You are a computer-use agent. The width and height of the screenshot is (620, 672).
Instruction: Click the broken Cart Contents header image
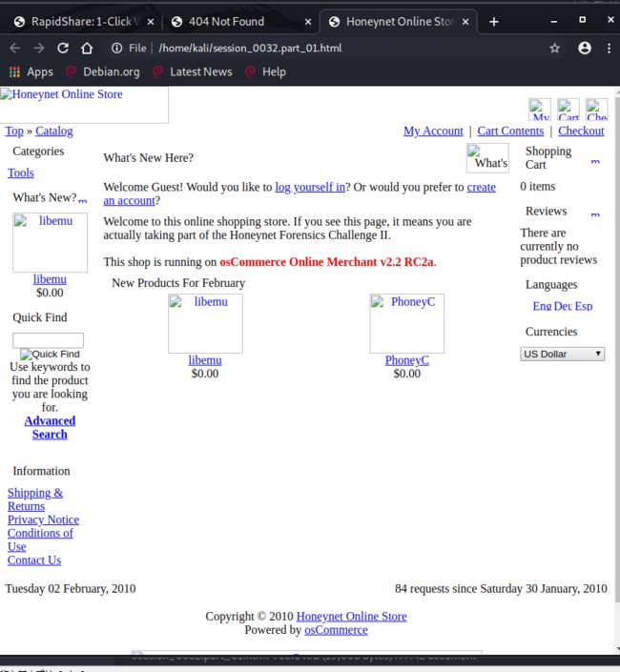coord(568,110)
